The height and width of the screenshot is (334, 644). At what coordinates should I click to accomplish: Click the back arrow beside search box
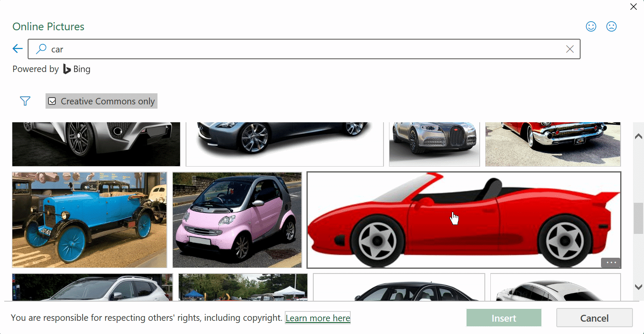point(17,49)
